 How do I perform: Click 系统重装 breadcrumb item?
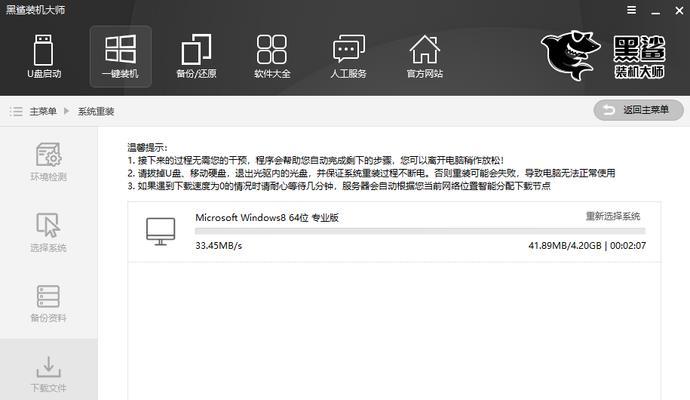click(96, 111)
